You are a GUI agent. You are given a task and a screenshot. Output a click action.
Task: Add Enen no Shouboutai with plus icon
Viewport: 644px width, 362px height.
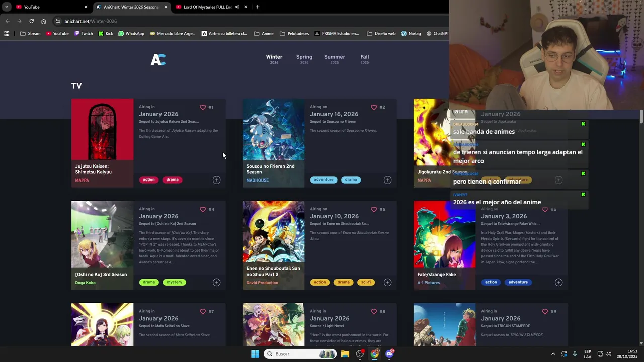[387, 282]
